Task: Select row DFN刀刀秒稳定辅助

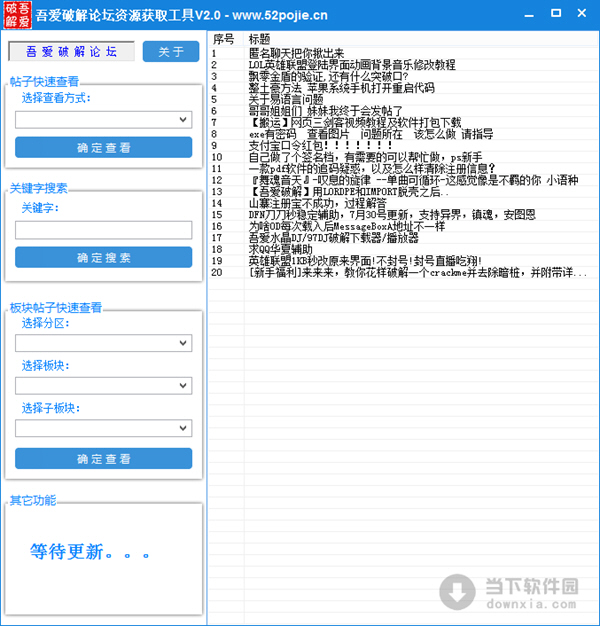Action: point(403,215)
